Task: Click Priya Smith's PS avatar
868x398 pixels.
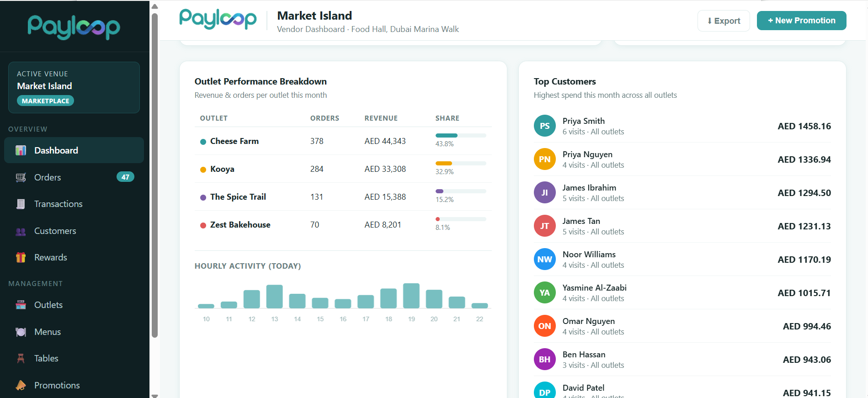Action: click(x=545, y=126)
